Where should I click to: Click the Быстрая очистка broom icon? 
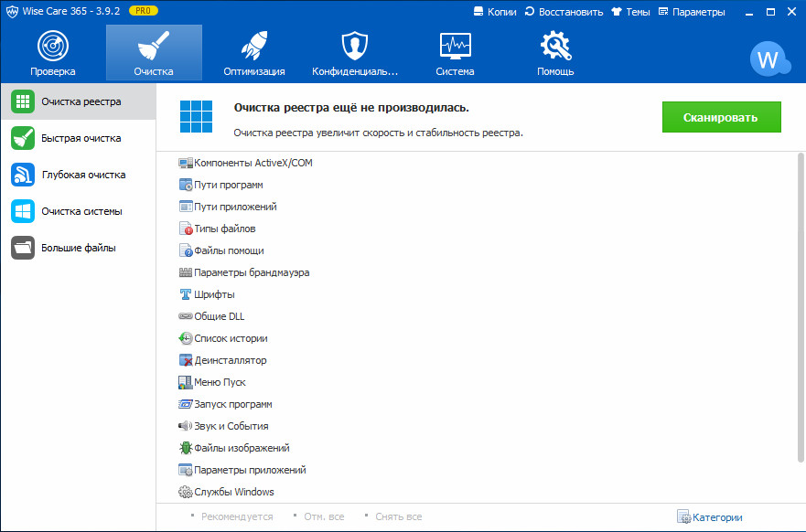[x=23, y=138]
